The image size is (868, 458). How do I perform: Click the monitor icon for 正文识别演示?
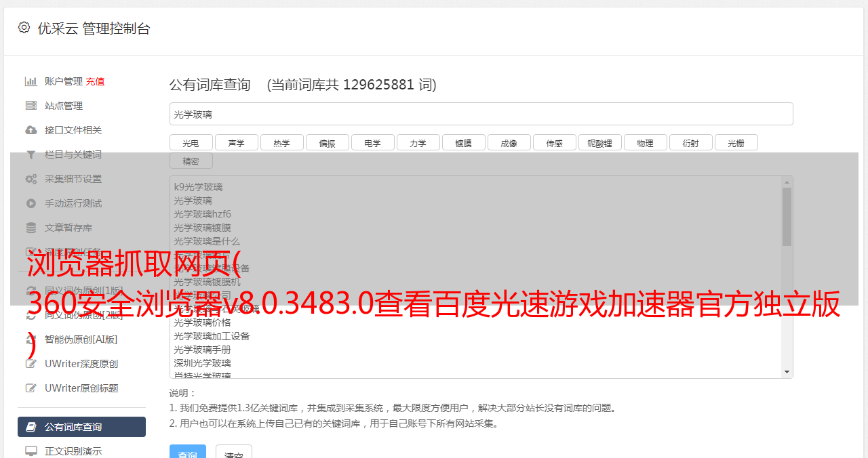(x=31, y=451)
